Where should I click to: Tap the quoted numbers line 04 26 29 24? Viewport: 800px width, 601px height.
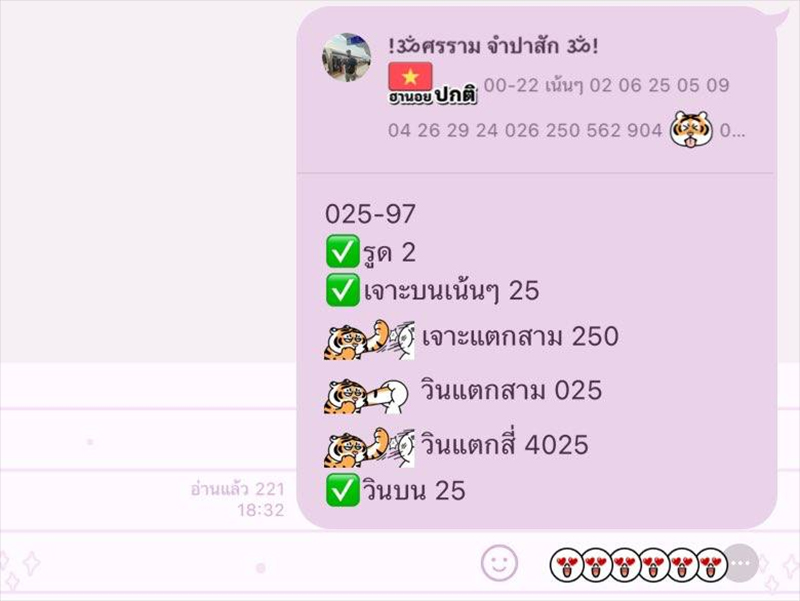click(525, 131)
